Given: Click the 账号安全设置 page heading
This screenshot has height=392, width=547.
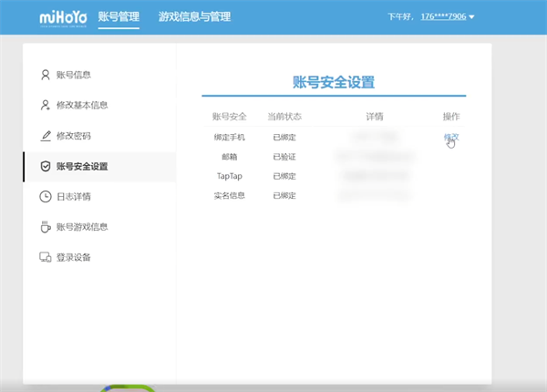Looking at the screenshot, I should tap(334, 82).
